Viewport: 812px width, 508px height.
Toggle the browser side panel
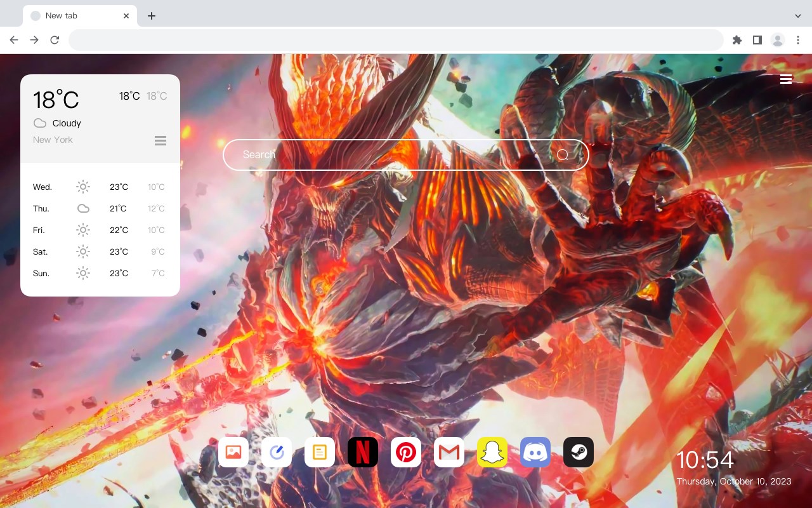point(757,40)
